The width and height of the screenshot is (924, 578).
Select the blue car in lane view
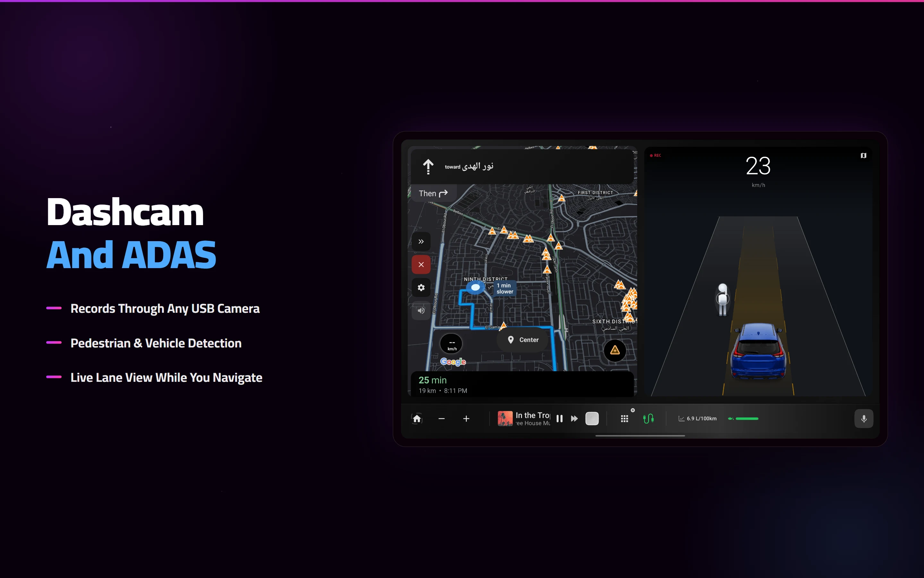point(758,351)
